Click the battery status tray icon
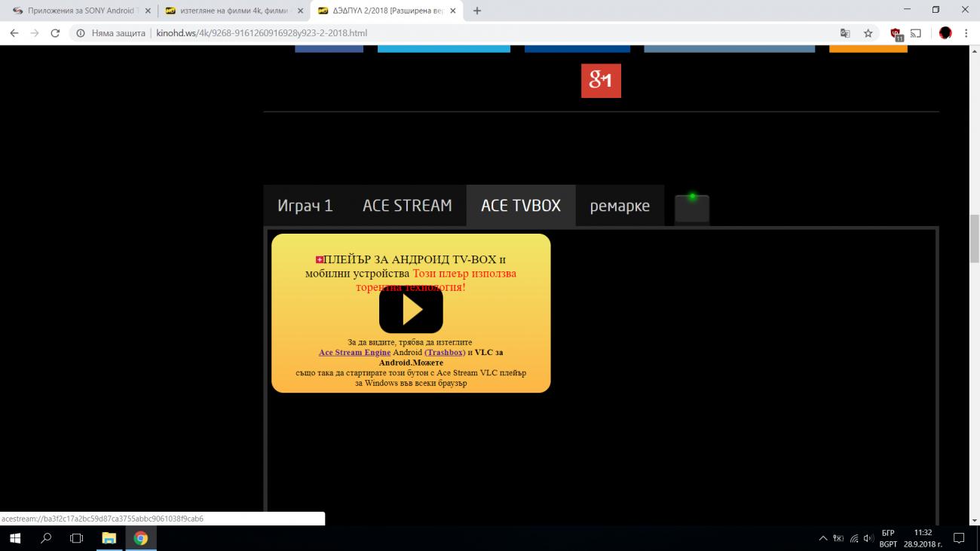 [x=838, y=538]
